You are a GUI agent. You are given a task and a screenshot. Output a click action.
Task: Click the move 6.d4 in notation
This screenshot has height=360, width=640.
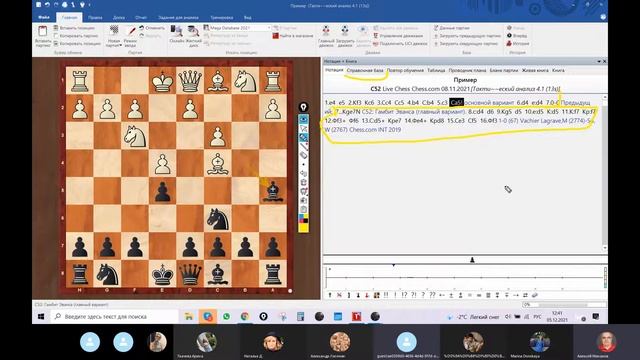(522, 102)
